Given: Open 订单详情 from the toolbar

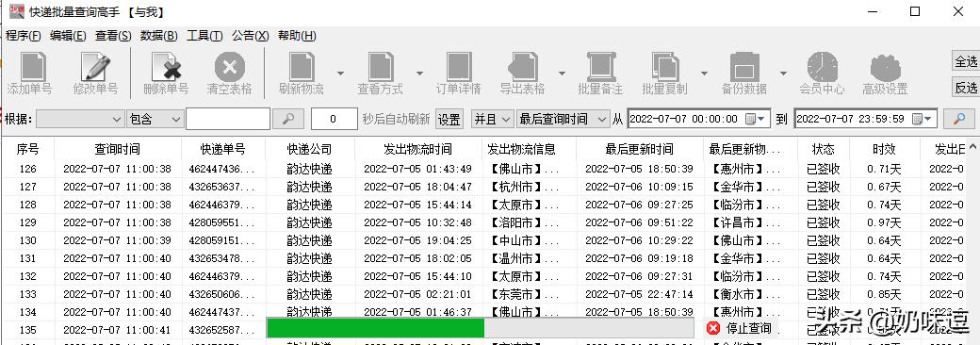Looking at the screenshot, I should point(459,67).
